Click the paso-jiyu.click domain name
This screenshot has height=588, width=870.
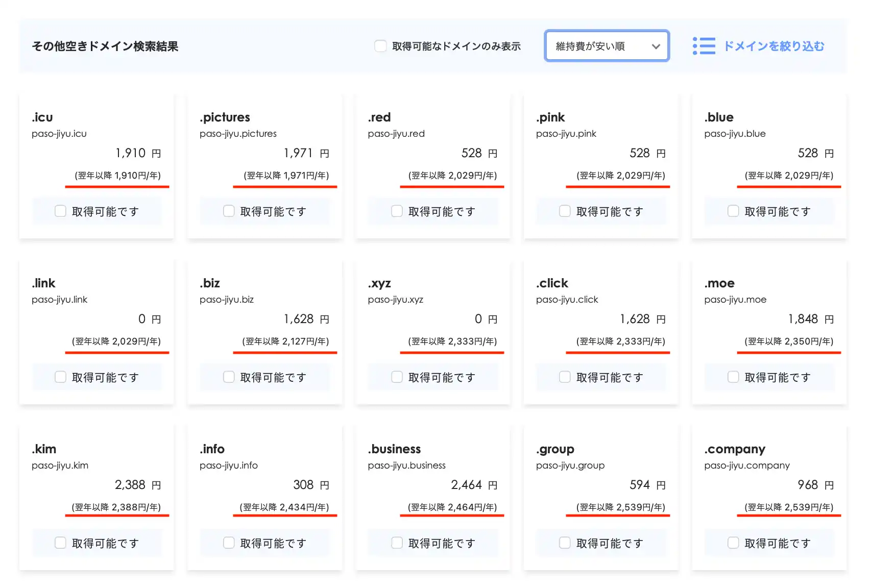click(x=567, y=300)
